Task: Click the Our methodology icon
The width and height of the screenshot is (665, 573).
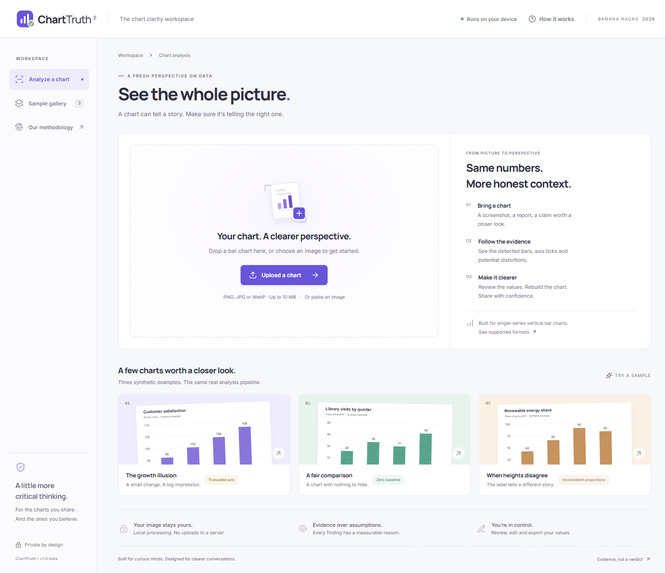Action: 19,127
